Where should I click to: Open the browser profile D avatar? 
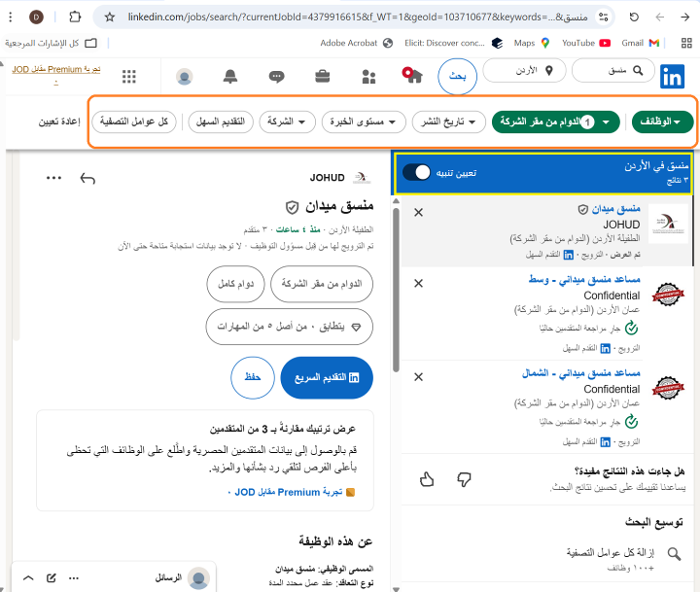36,17
